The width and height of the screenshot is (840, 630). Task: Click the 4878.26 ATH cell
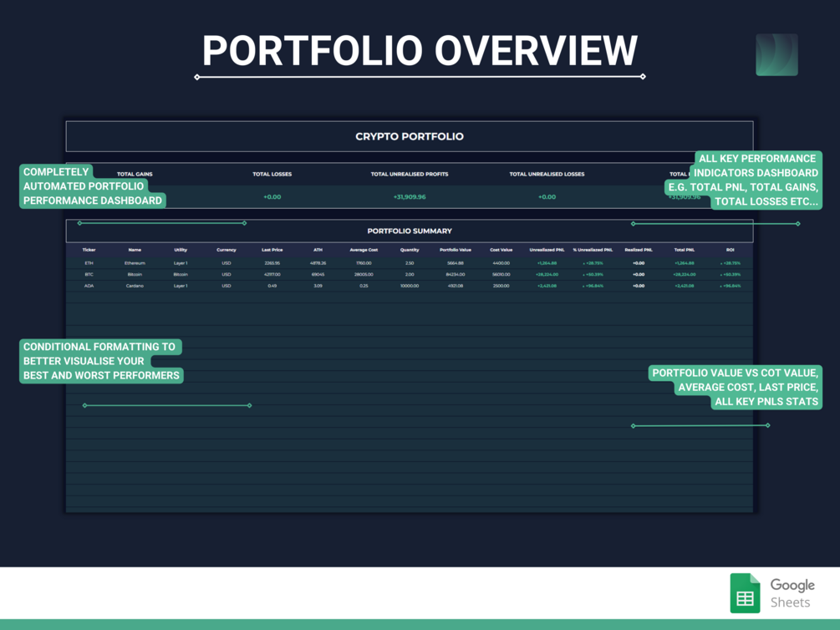point(318,263)
